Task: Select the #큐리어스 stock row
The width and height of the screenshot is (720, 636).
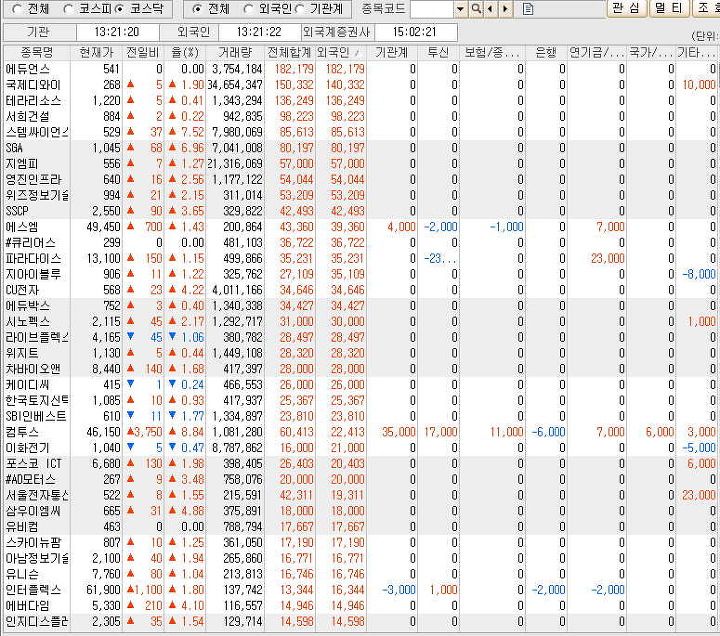Action: click(360, 242)
